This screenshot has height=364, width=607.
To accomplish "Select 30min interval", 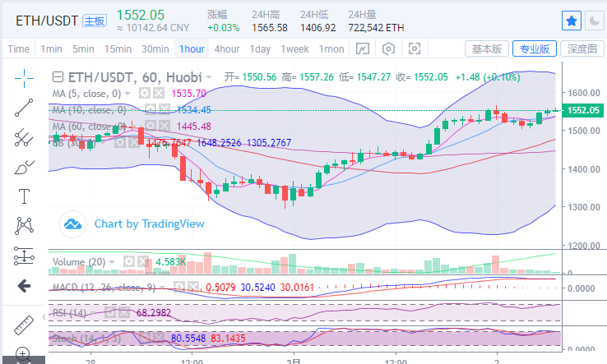I will (155, 49).
